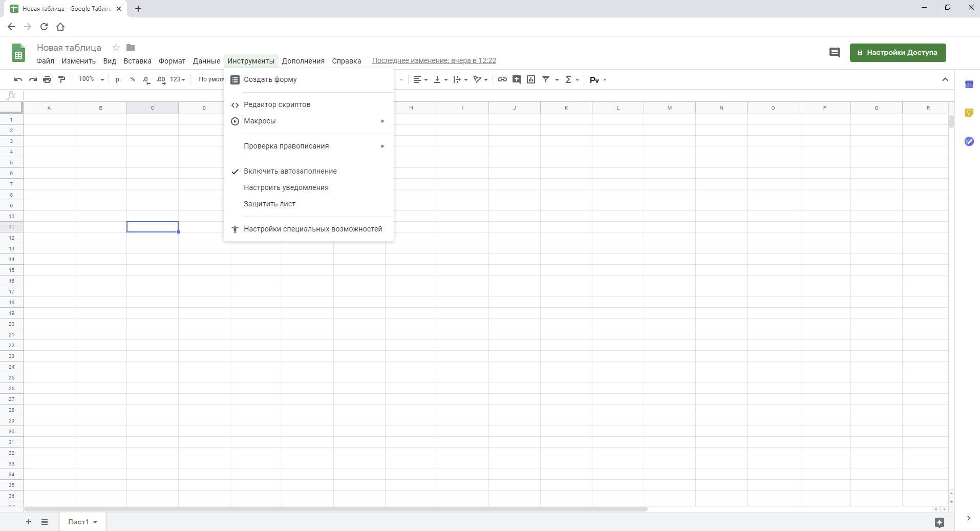Open the comments history icon
The height and width of the screenshot is (531, 980).
[835, 52]
